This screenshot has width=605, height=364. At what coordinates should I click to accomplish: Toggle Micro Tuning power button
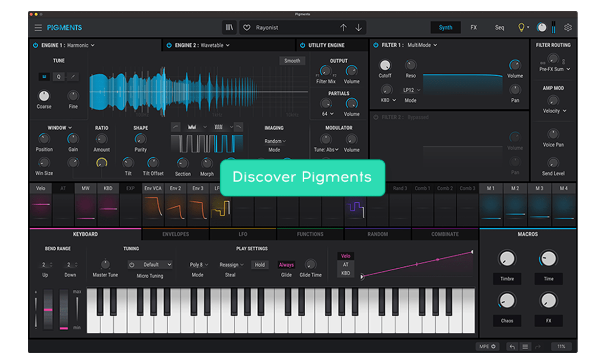132,265
